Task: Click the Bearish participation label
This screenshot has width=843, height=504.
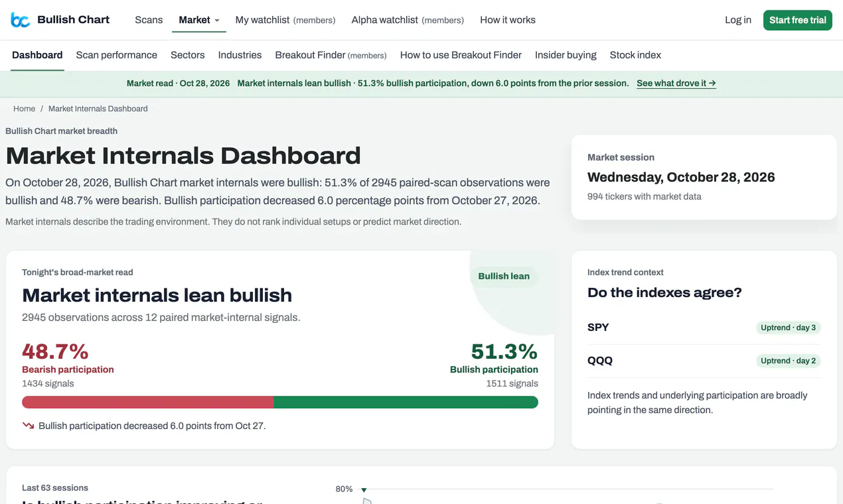Action: [x=68, y=369]
